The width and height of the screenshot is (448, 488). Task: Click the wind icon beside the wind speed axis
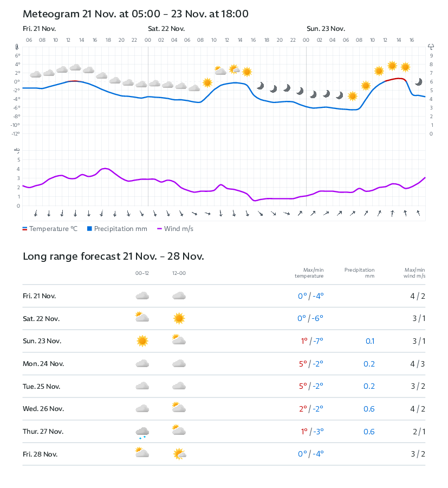pyautogui.click(x=17, y=150)
